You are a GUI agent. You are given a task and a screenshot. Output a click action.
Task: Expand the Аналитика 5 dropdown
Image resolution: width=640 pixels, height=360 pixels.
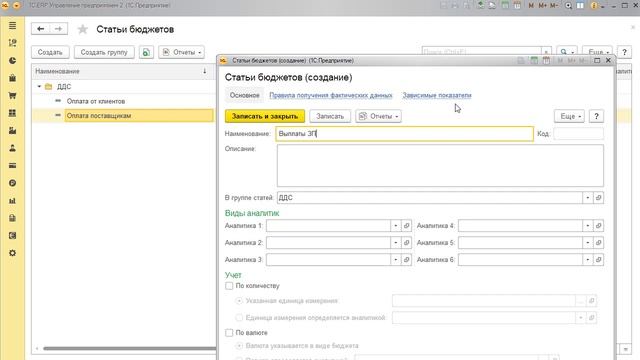pos(587,242)
